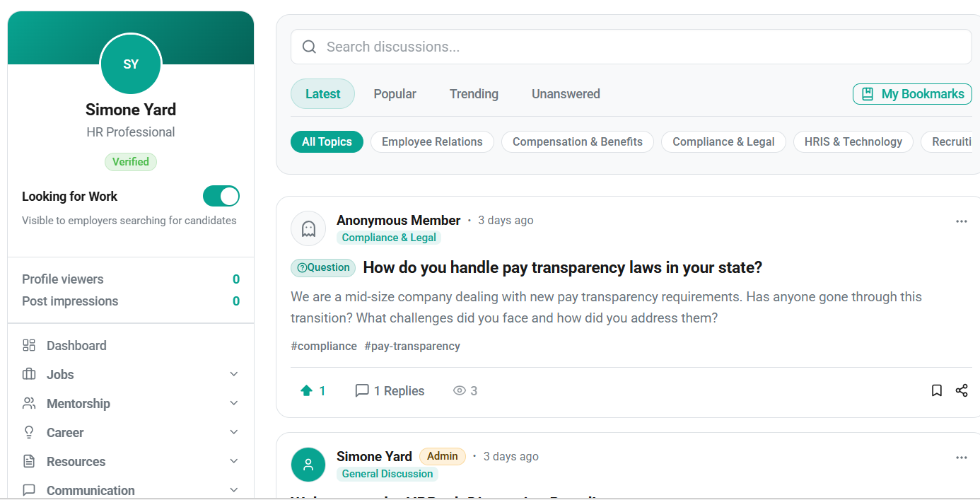The height and width of the screenshot is (500, 980).
Task: Click the Search discussions field
Action: pyautogui.click(x=631, y=47)
